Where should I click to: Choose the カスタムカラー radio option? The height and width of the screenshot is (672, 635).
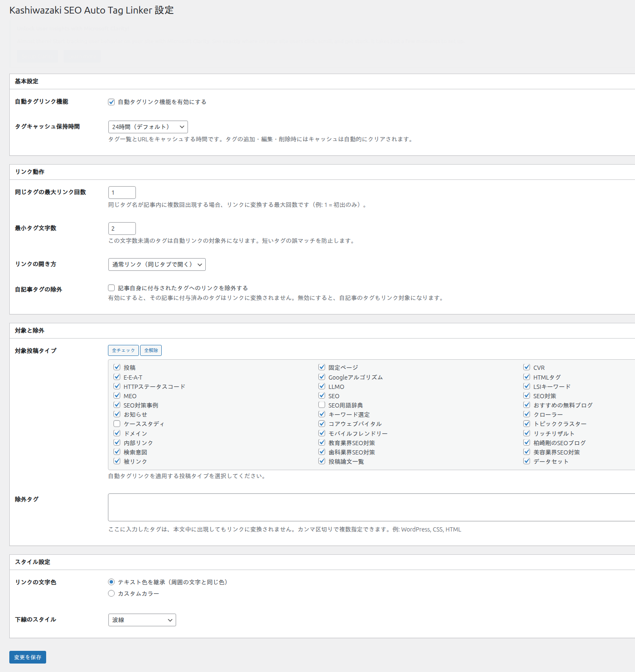(x=111, y=593)
